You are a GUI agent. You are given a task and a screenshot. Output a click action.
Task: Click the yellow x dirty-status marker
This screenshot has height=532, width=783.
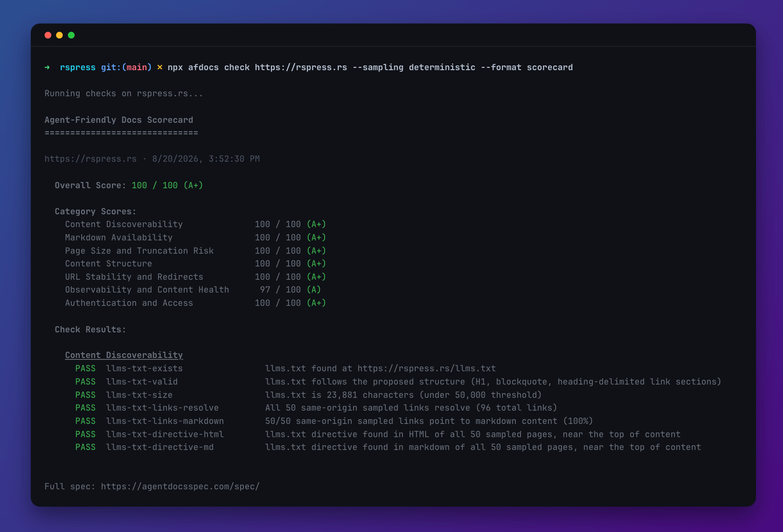[160, 67]
